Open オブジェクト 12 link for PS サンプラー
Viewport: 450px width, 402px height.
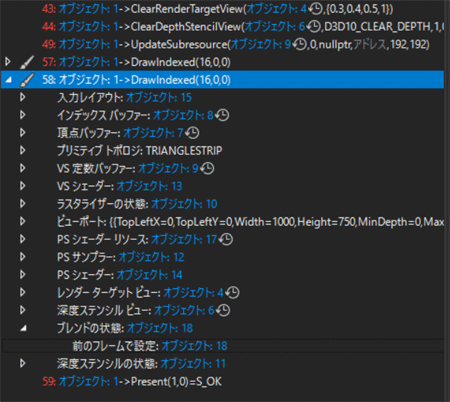tap(151, 257)
